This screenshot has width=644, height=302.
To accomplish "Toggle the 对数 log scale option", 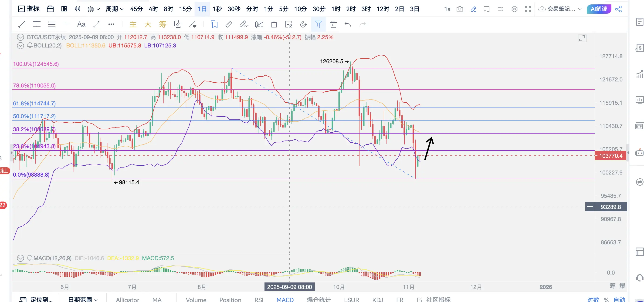I will coord(593,299).
